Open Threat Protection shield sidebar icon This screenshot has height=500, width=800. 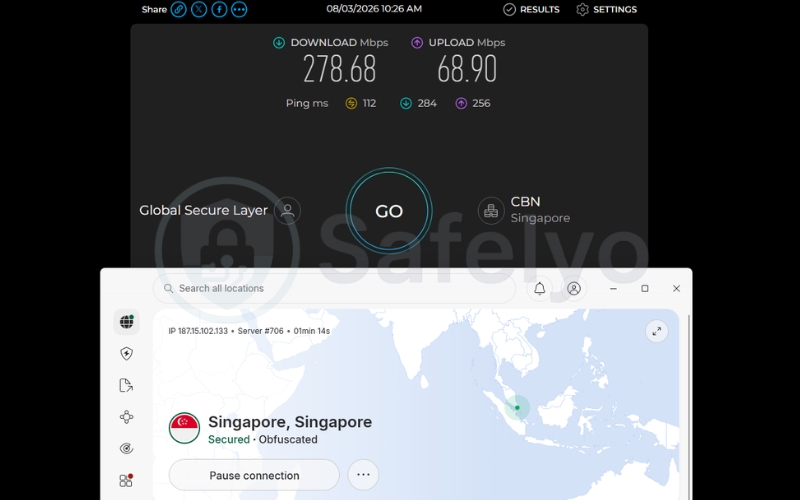pos(127,354)
